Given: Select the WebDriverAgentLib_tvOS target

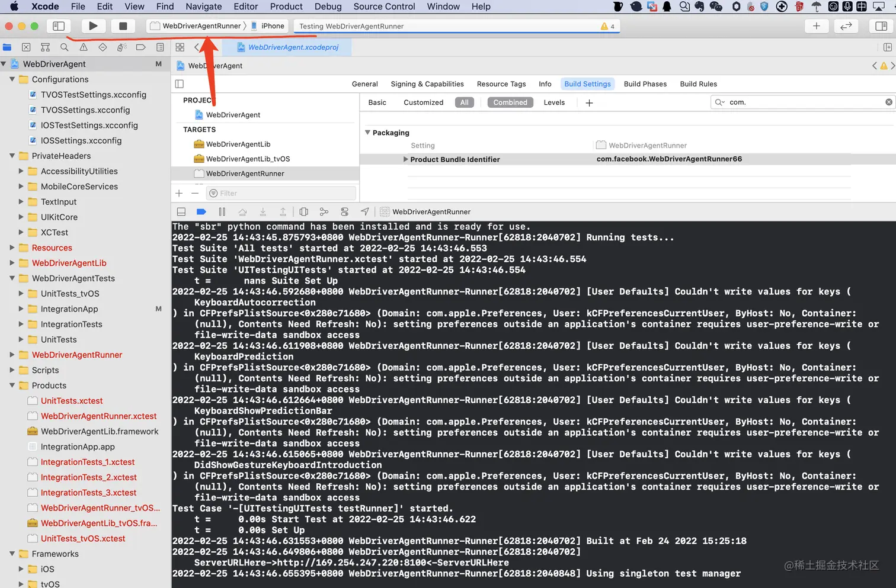Looking at the screenshot, I should click(x=248, y=159).
